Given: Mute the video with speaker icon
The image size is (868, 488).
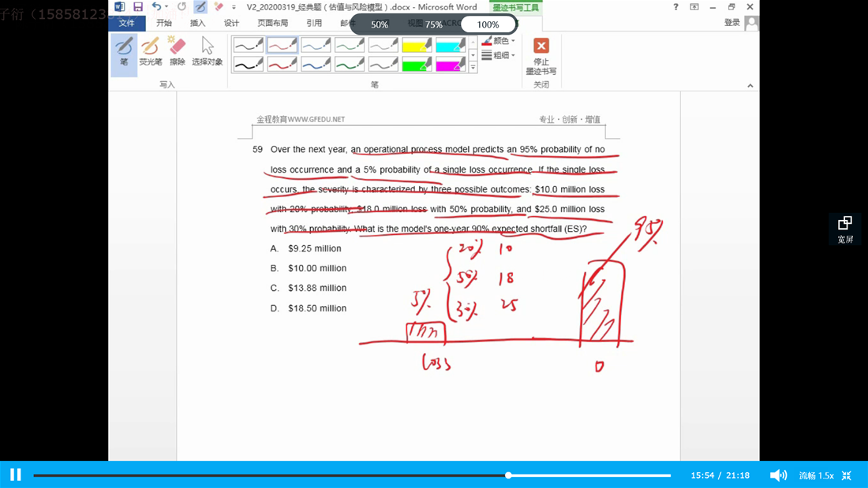Looking at the screenshot, I should coord(777,475).
